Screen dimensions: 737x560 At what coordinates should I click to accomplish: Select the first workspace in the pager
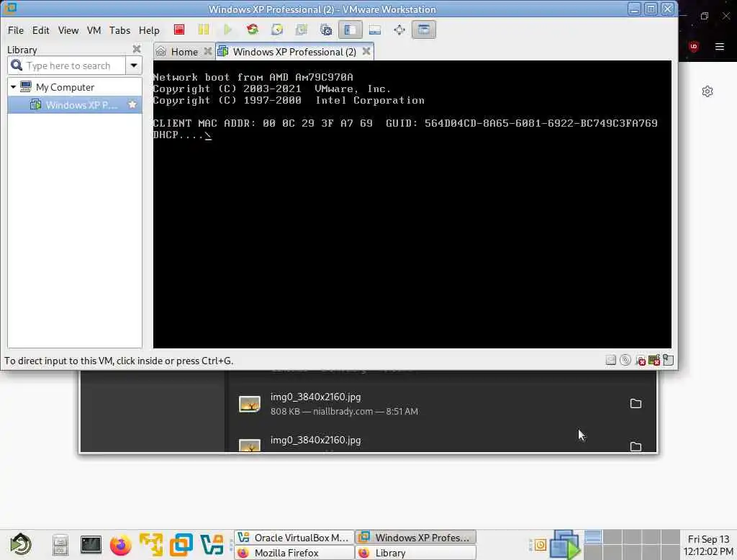[593, 537]
